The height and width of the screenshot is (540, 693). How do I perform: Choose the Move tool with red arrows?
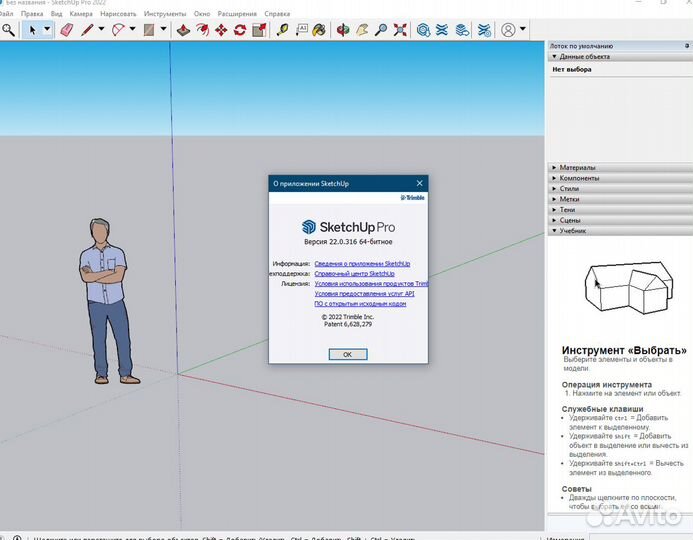coord(221,30)
